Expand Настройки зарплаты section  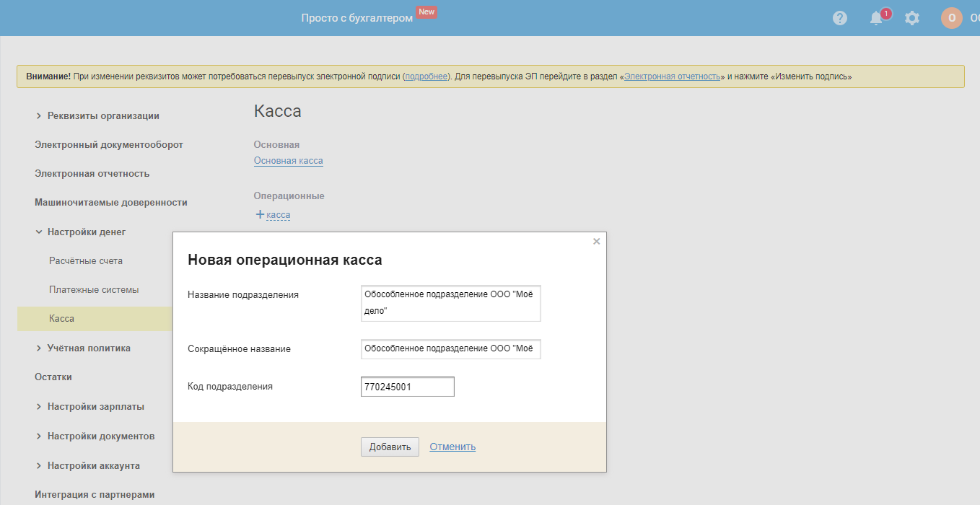(39, 407)
